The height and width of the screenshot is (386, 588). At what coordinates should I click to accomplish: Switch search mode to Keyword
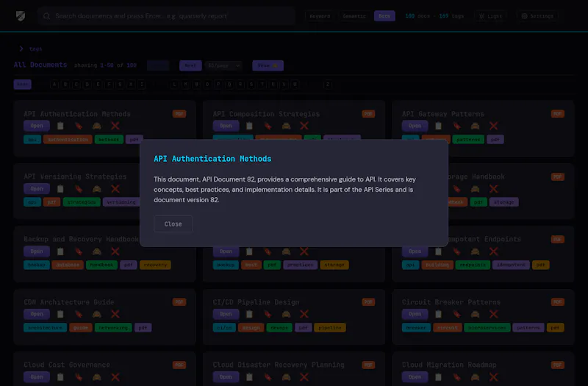click(x=320, y=16)
